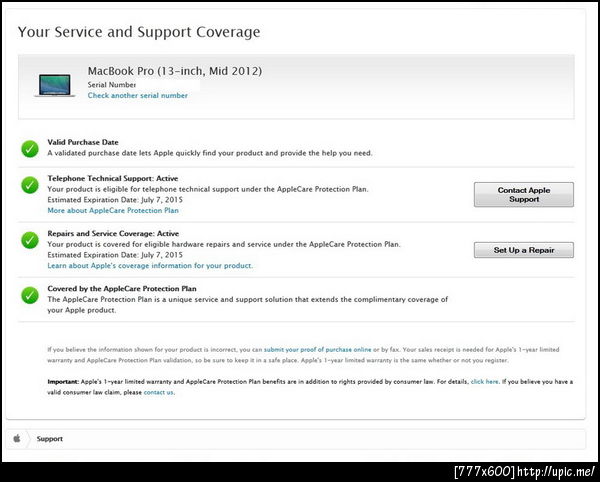This screenshot has width=600, height=482.
Task: Click the Important: consumer law notice text
Action: click(310, 387)
